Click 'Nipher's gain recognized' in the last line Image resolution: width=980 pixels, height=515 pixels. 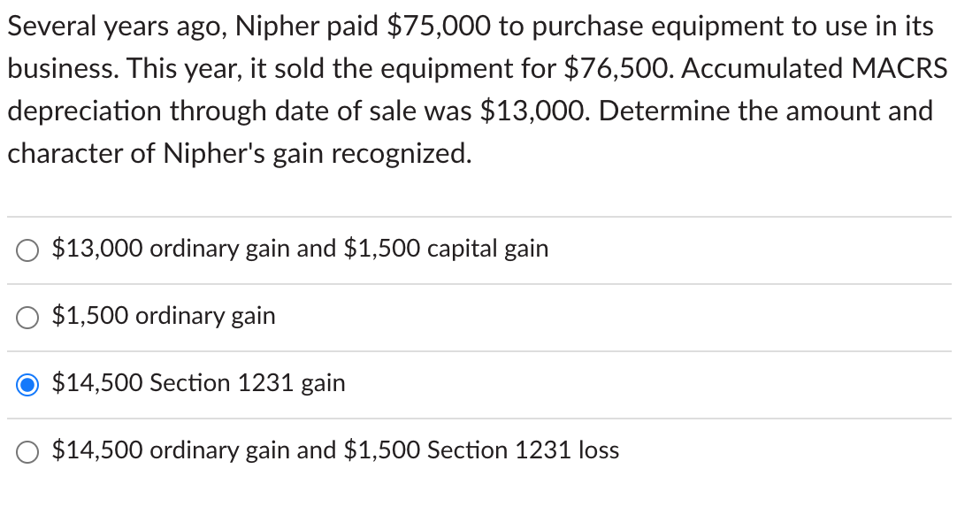pyautogui.click(x=317, y=154)
